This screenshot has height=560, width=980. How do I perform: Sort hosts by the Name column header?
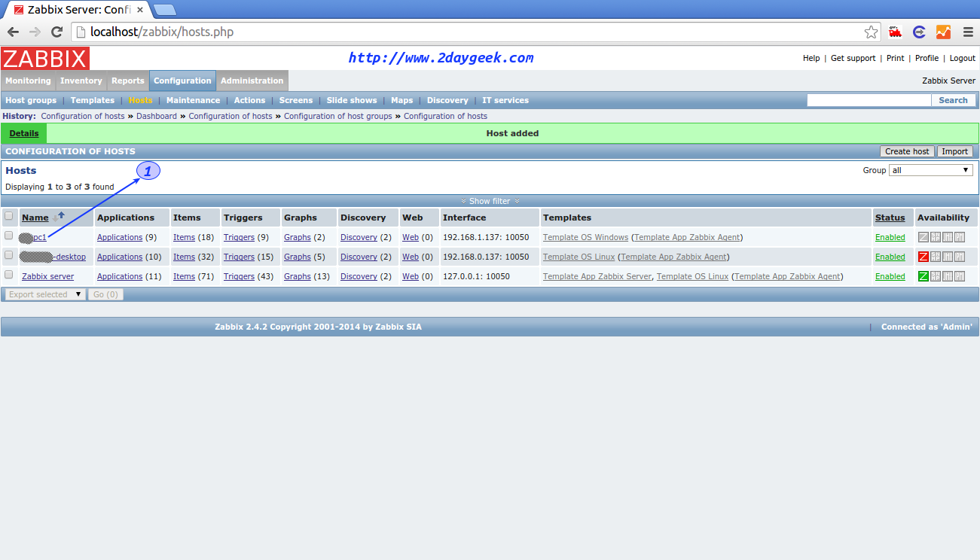click(x=35, y=218)
